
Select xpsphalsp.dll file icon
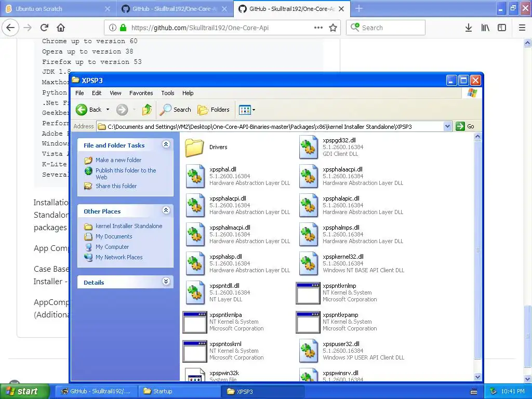[x=195, y=263]
